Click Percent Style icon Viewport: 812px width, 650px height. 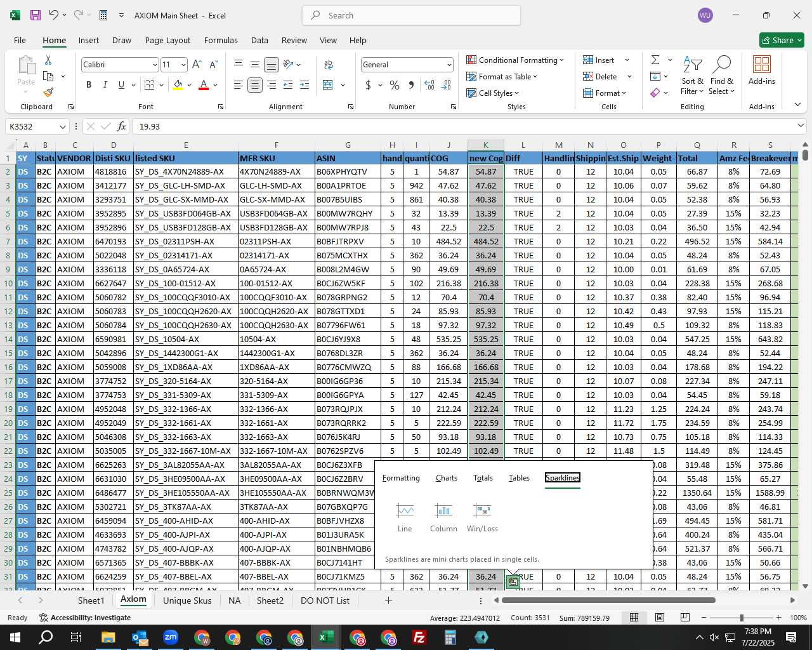[395, 84]
